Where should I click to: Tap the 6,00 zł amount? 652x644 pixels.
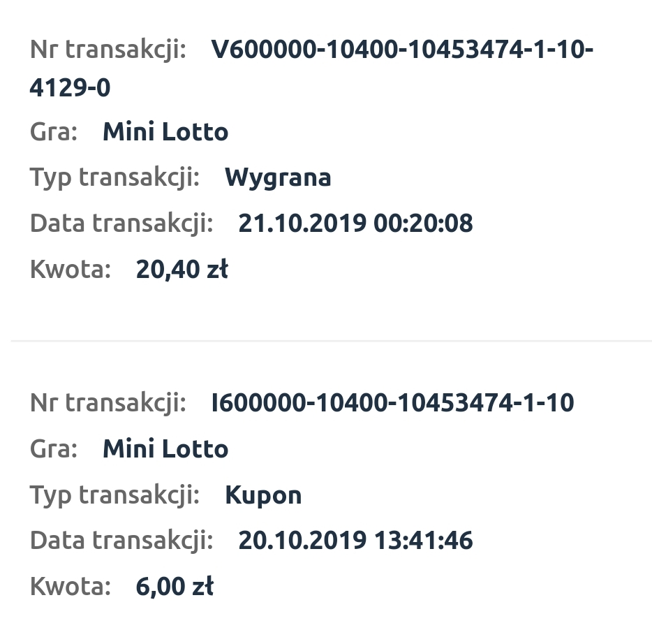pos(175,587)
